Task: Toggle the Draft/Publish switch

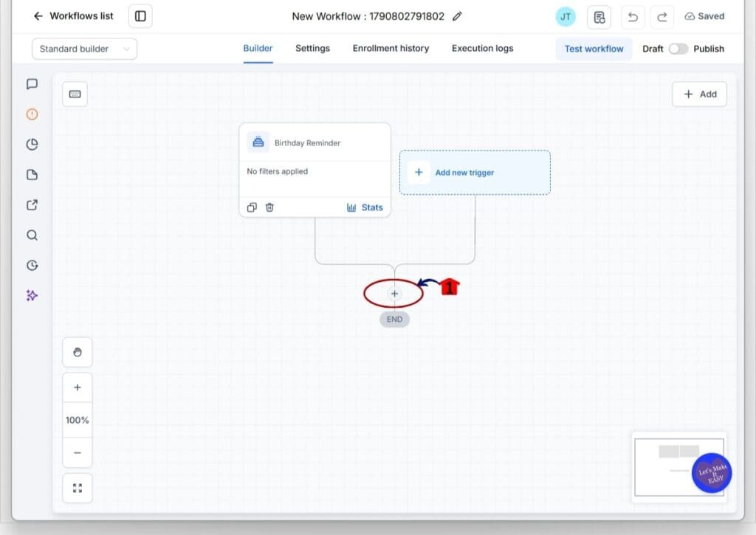Action: (x=678, y=49)
